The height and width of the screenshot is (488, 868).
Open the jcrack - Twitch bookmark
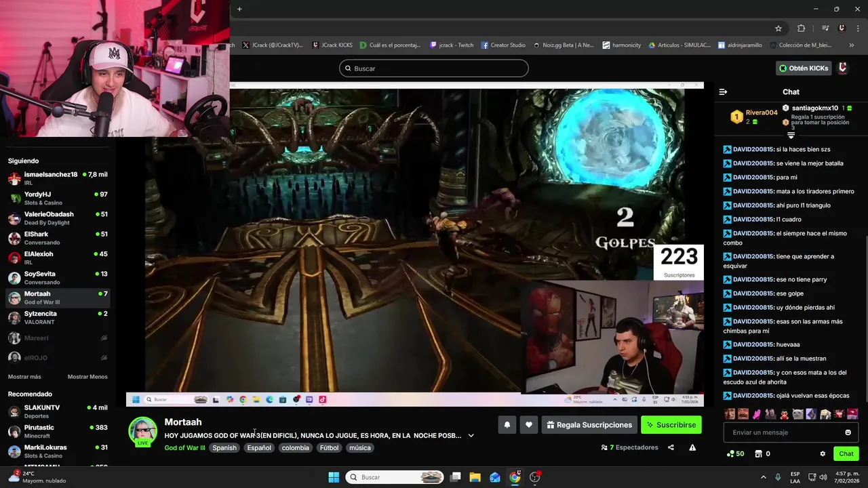[452, 45]
